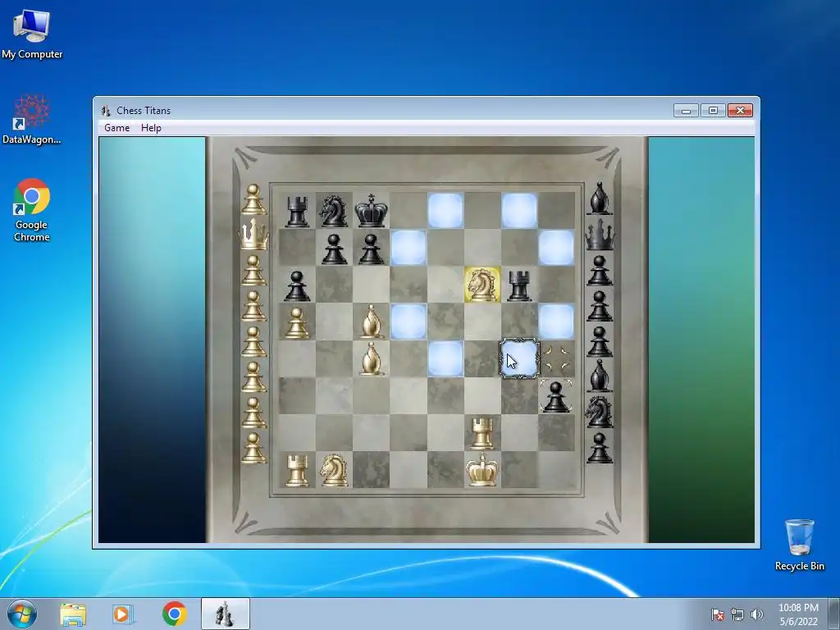Image resolution: width=840 pixels, height=630 pixels.
Task: Capture the black rook next to the selected knight
Action: (x=519, y=285)
